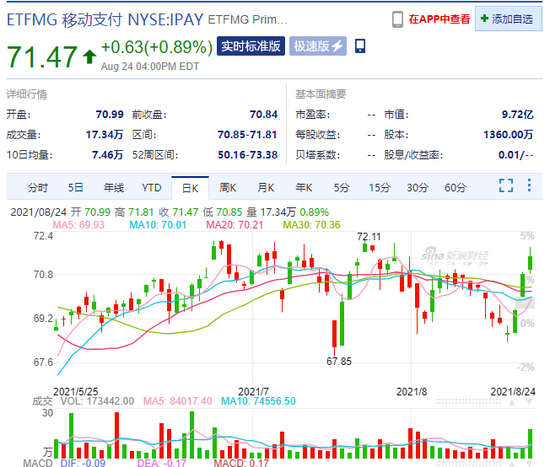Select the YTD chart tab
This screenshot has height=467, width=550.
click(x=151, y=188)
